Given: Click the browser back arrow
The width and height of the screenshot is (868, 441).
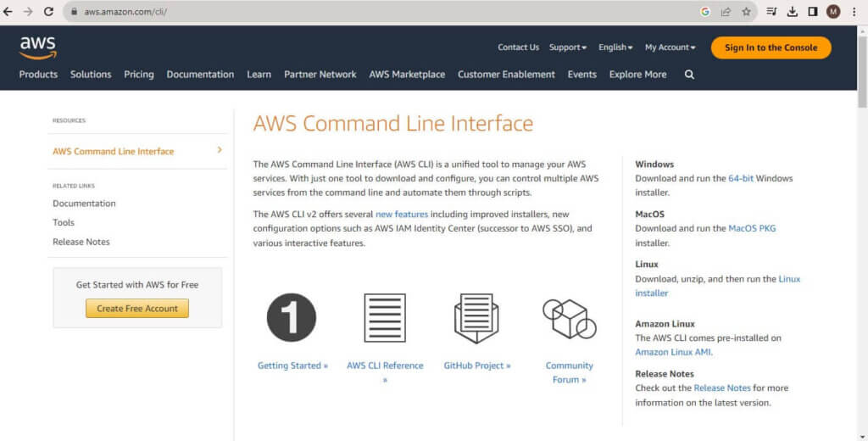Looking at the screenshot, I should coord(8,12).
